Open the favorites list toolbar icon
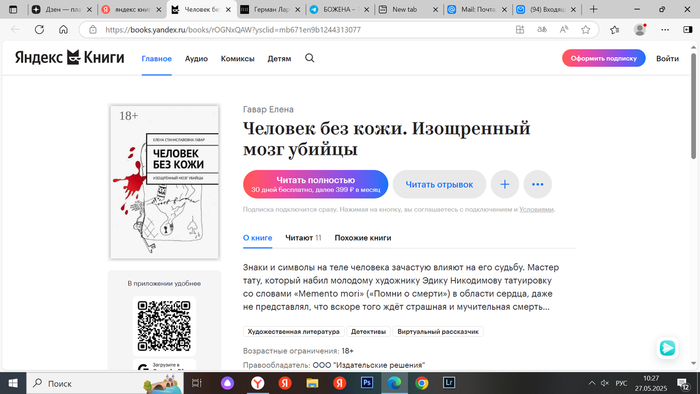 pyautogui.click(x=615, y=29)
